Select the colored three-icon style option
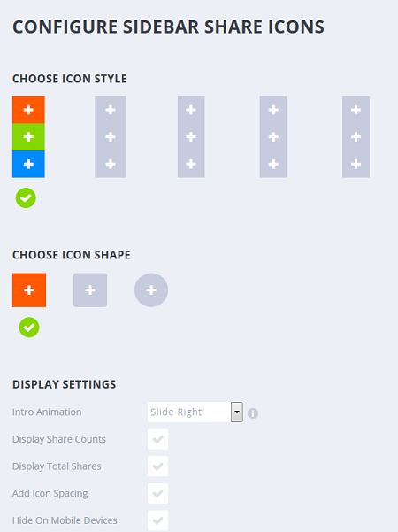Image resolution: width=398 pixels, height=532 pixels. (x=28, y=136)
